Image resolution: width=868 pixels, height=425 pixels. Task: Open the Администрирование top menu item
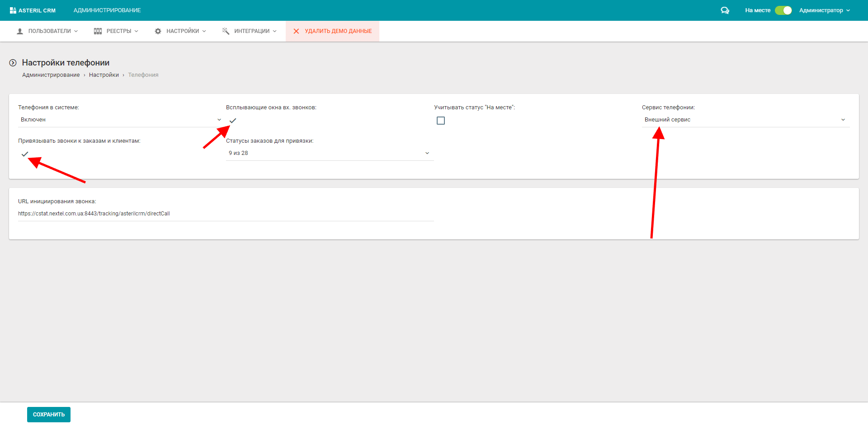click(x=107, y=10)
